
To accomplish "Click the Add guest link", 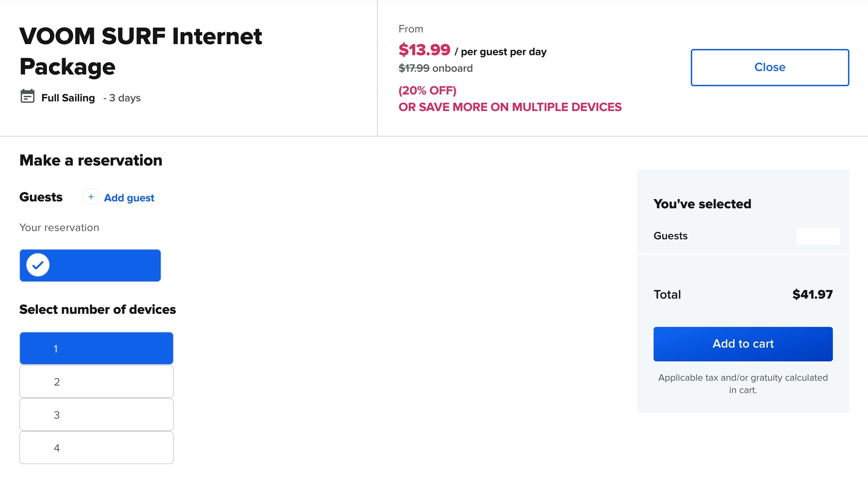I will (x=129, y=198).
